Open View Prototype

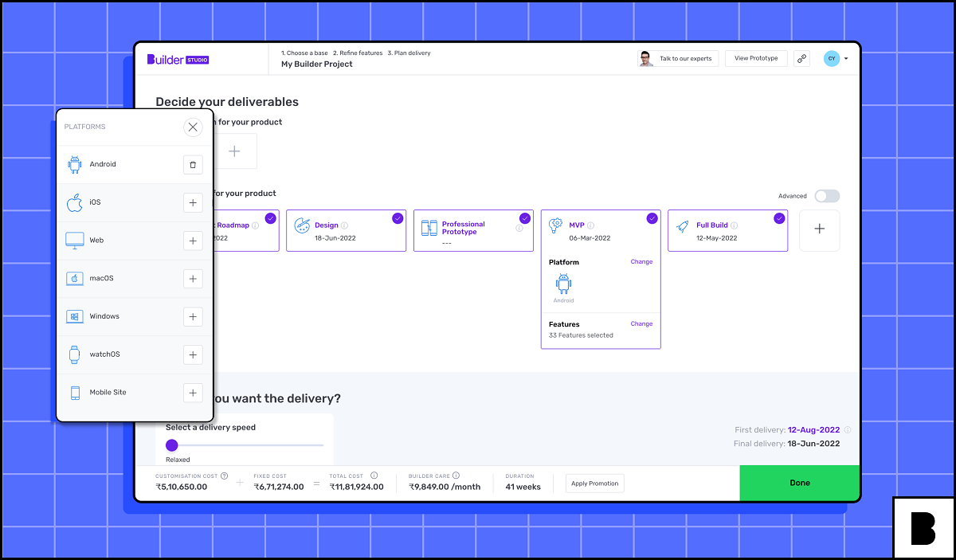(x=756, y=58)
